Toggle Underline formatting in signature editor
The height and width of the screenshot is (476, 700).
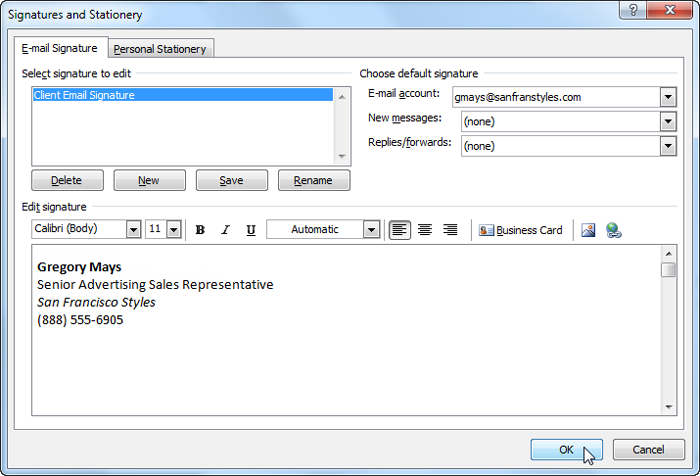coord(250,230)
